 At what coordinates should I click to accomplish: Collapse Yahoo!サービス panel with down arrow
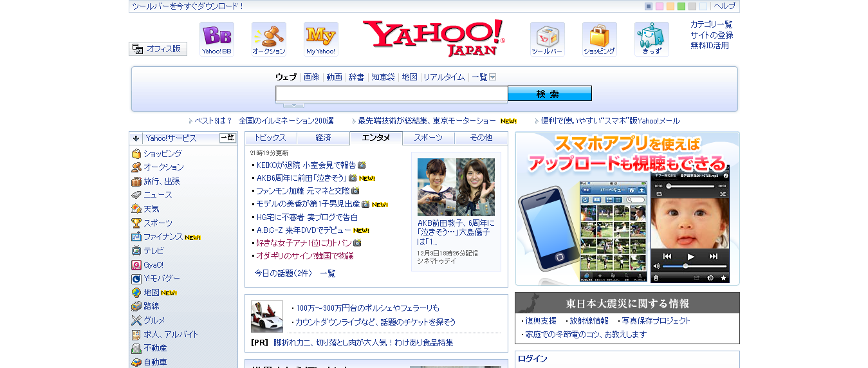pos(136,138)
